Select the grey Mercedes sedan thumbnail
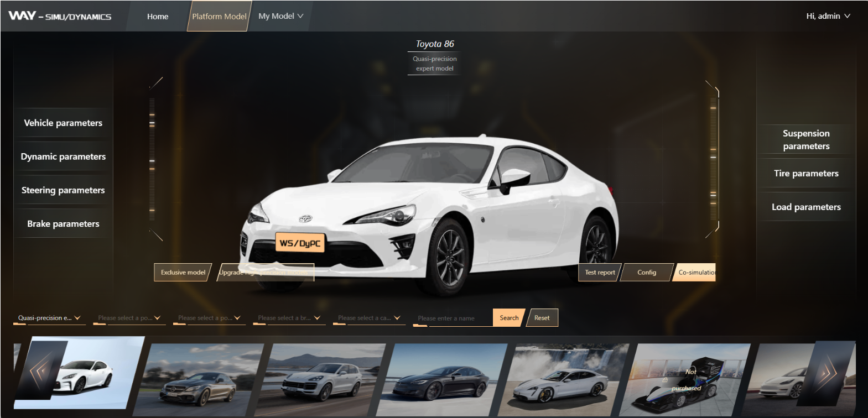868x418 pixels. click(x=198, y=380)
